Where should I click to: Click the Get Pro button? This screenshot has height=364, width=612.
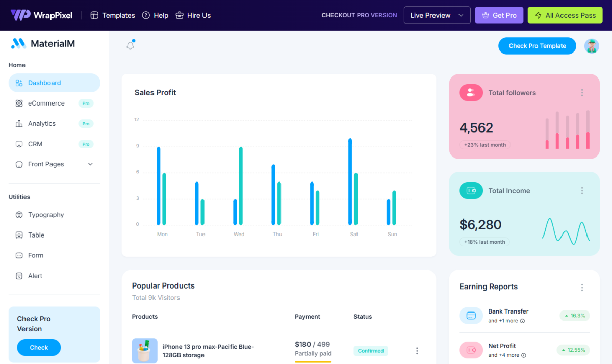(499, 15)
